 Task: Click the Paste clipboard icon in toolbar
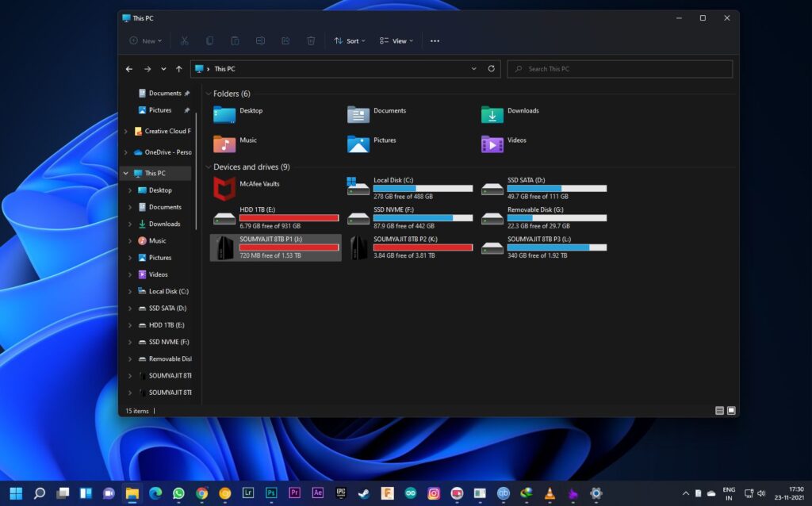point(235,41)
